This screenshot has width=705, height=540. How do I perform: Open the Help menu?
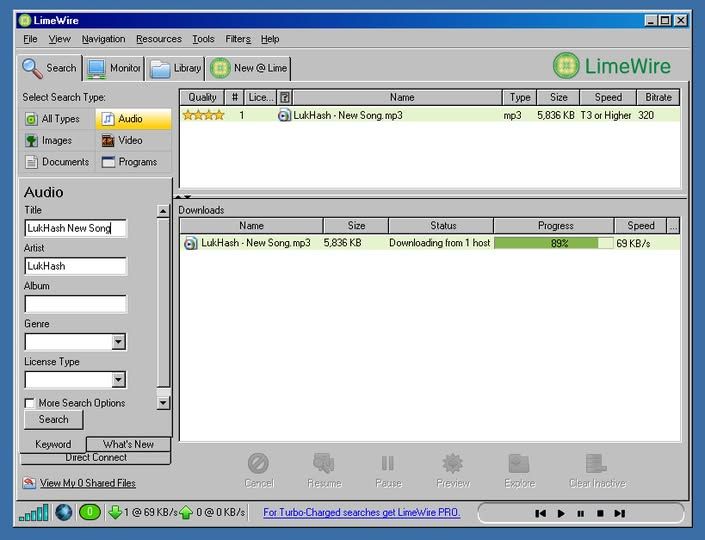click(x=270, y=39)
